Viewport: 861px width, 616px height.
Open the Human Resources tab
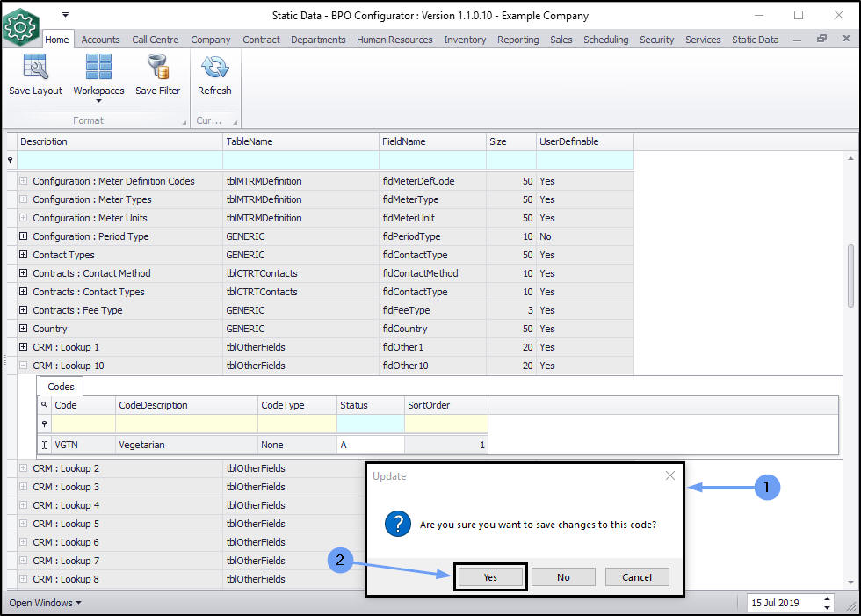pos(394,40)
